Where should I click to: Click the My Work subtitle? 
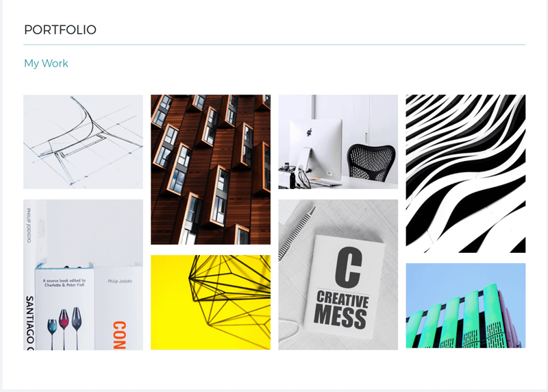(x=46, y=63)
